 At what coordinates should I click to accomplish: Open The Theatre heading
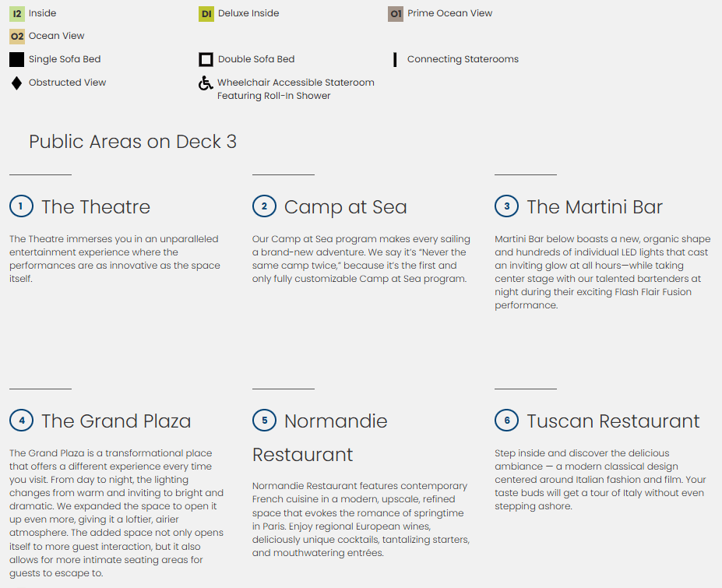(x=96, y=207)
